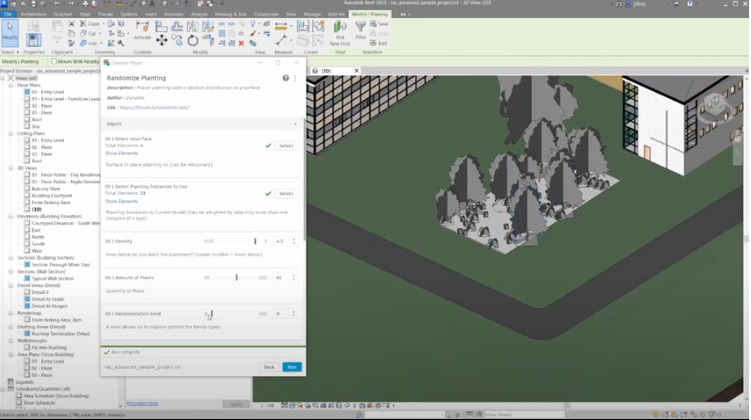Click the Measure between references icon
The image size is (751, 420).
(281, 26)
